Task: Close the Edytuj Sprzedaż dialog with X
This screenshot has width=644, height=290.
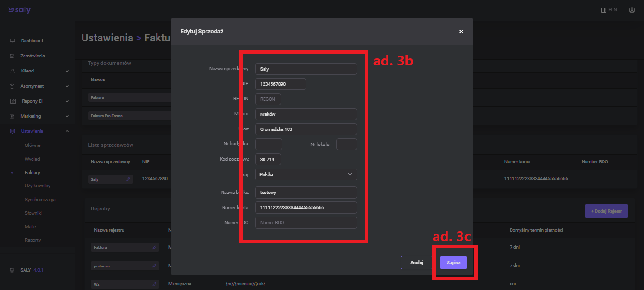Action: [461, 32]
